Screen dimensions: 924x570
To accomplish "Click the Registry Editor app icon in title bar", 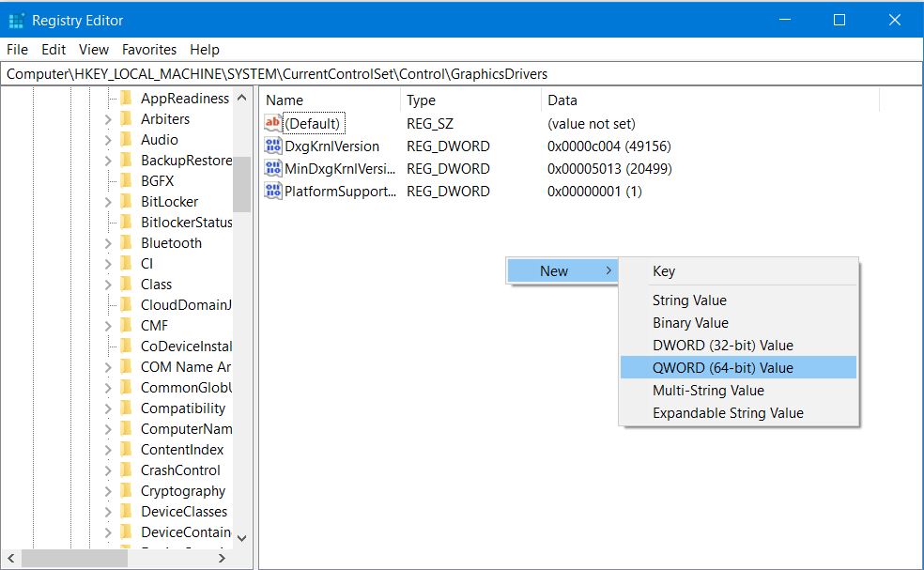I will click(16, 21).
